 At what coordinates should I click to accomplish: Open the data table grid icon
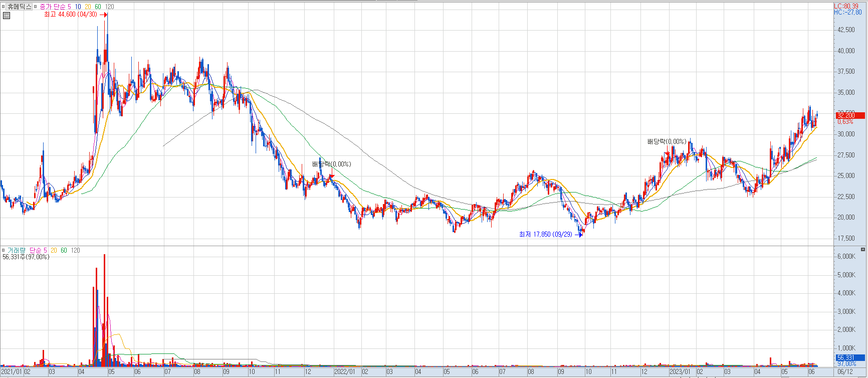coord(6,16)
